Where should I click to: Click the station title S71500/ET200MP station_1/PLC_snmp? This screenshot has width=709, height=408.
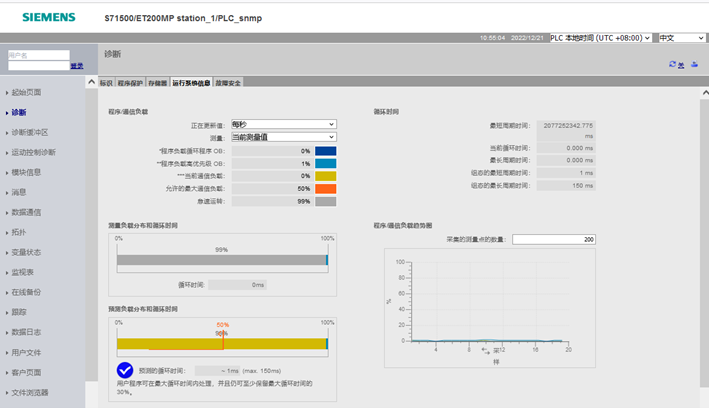(x=183, y=18)
